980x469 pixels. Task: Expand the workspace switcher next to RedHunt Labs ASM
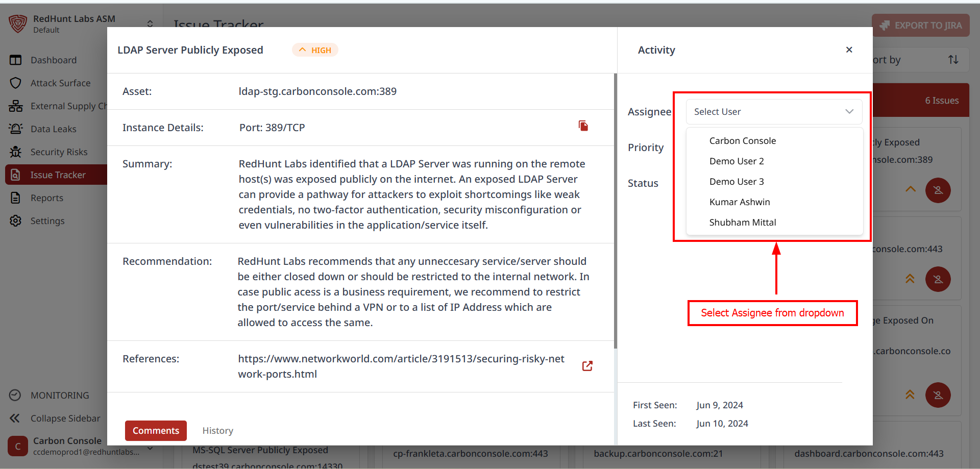[x=150, y=24]
